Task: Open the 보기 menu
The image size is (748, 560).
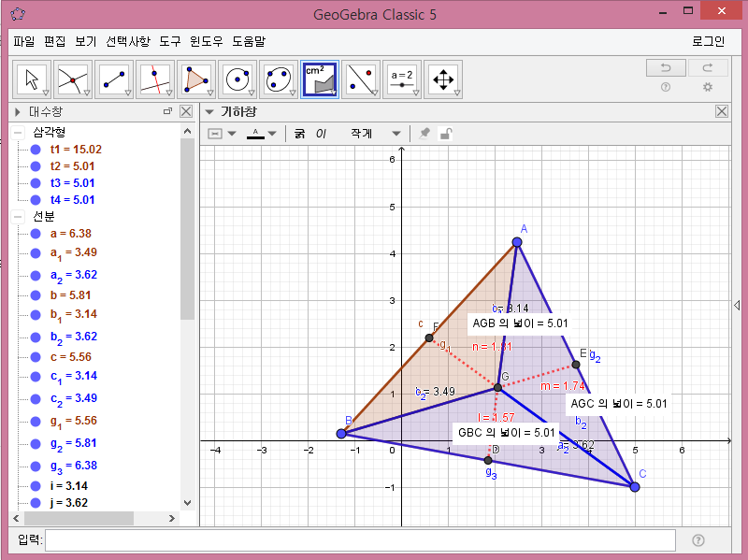Action: pyautogui.click(x=86, y=41)
